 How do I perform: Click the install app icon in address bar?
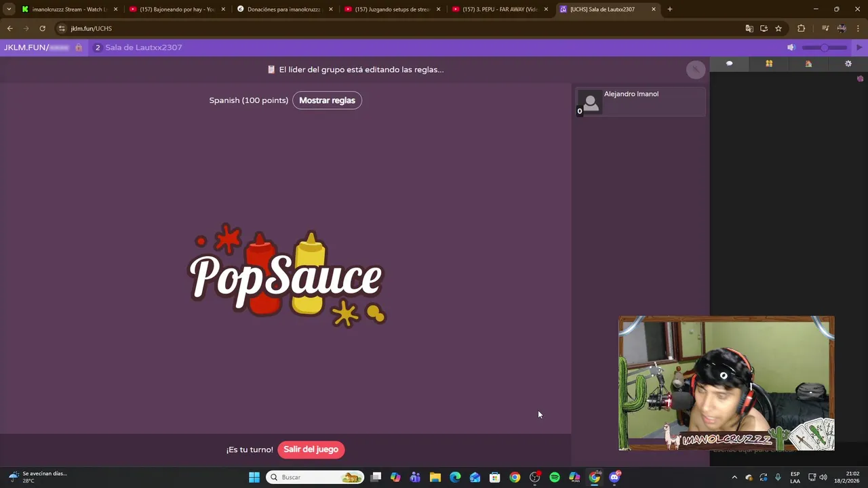(x=764, y=28)
